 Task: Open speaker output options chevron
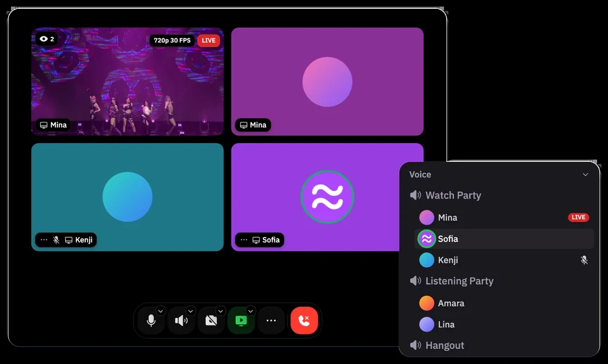tap(190, 311)
